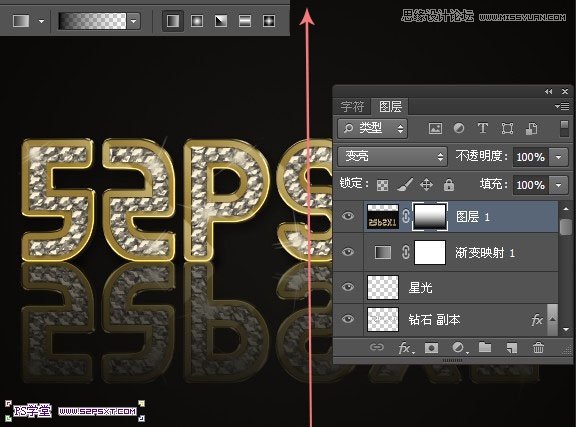Filter layers by adjustment layers
Screen dimensions: 576x427
pyautogui.click(x=459, y=128)
